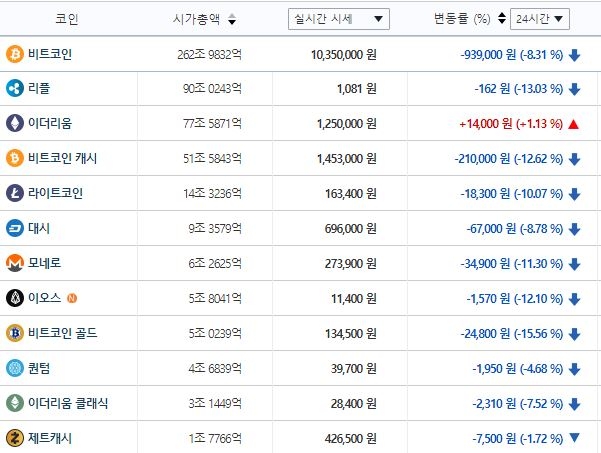Open the 비트코인 캐시 coin link
The image size is (601, 453).
click(x=62, y=158)
